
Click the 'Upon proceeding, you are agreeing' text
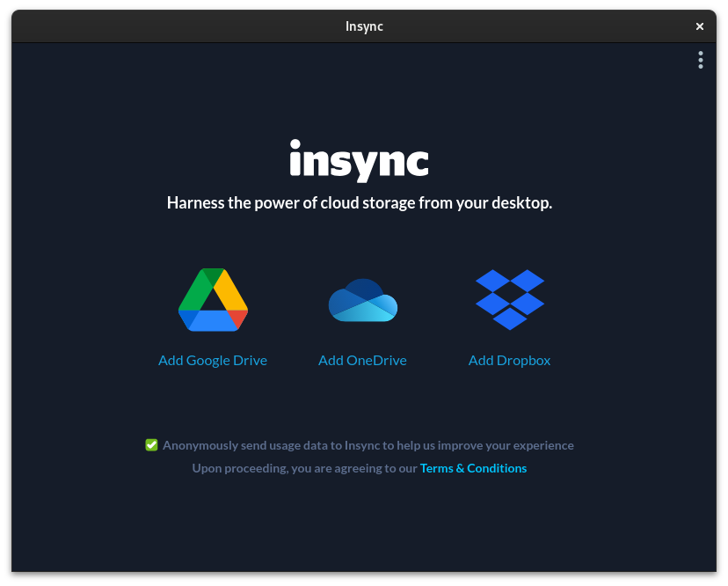point(304,468)
